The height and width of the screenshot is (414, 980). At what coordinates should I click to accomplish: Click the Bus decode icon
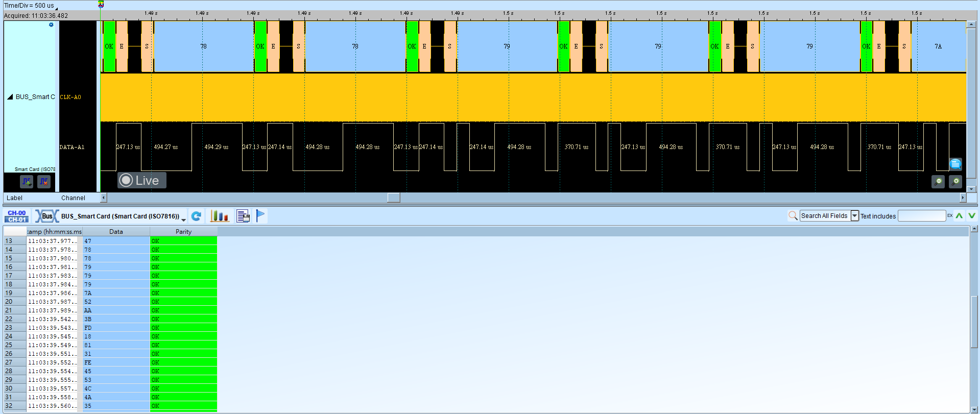pyautogui.click(x=46, y=216)
